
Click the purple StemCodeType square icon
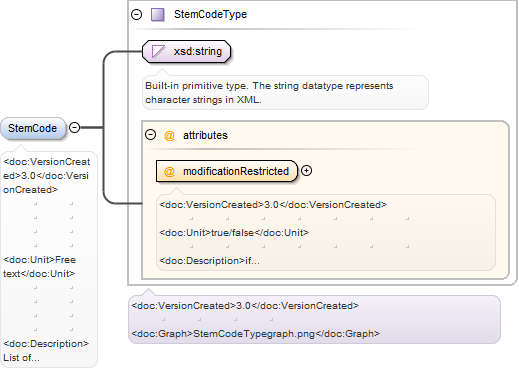tap(157, 15)
